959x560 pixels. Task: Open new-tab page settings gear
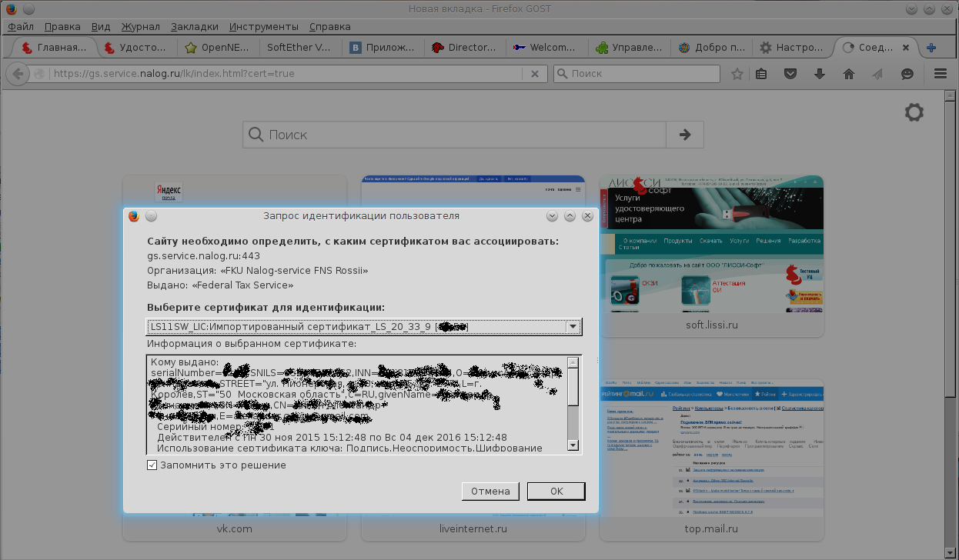[914, 113]
